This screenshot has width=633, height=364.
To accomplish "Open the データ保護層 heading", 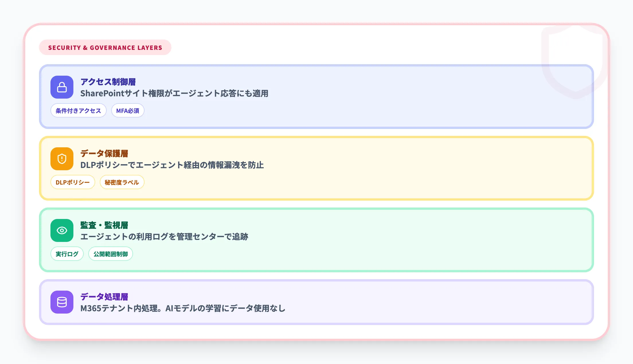I will 104,153.
